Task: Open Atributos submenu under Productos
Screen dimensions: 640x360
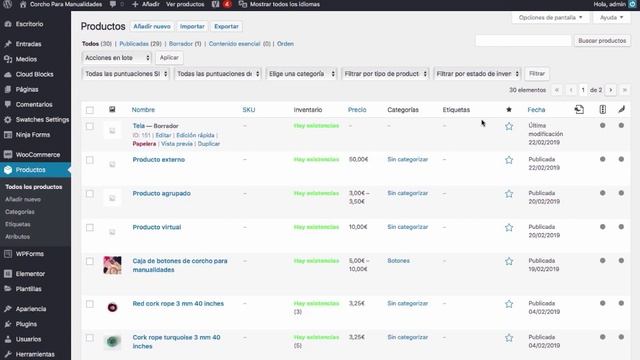Action: tap(17, 237)
